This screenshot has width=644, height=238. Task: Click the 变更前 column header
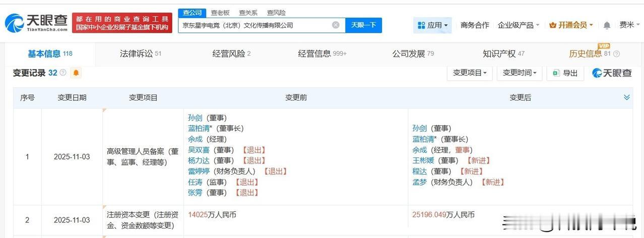(296, 98)
